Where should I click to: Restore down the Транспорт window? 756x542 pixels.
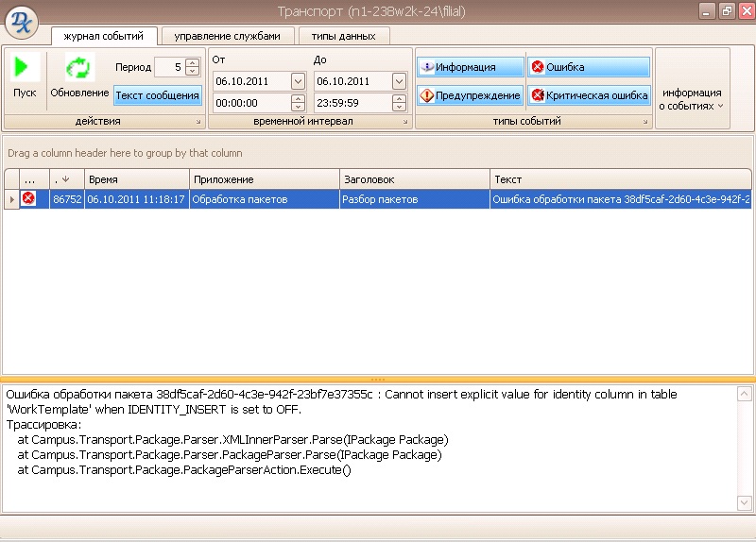727,10
